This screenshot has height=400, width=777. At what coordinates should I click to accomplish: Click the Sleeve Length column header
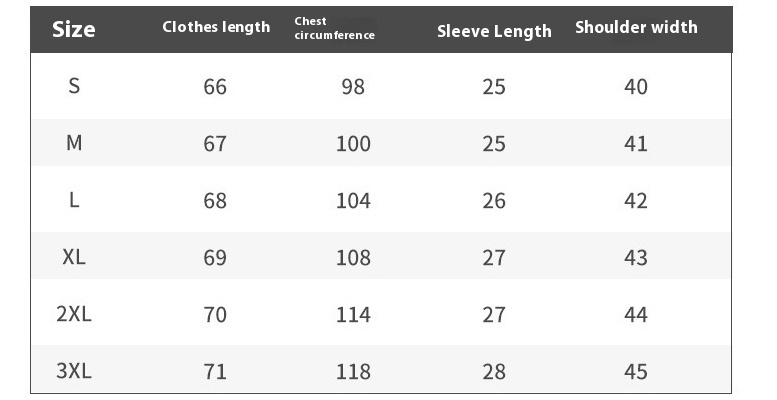pos(494,31)
